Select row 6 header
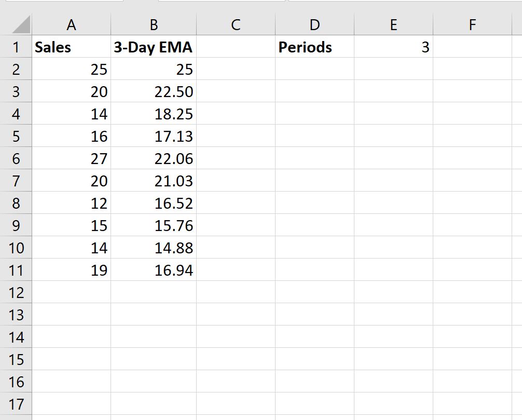This screenshot has width=522, height=420. click(16, 158)
